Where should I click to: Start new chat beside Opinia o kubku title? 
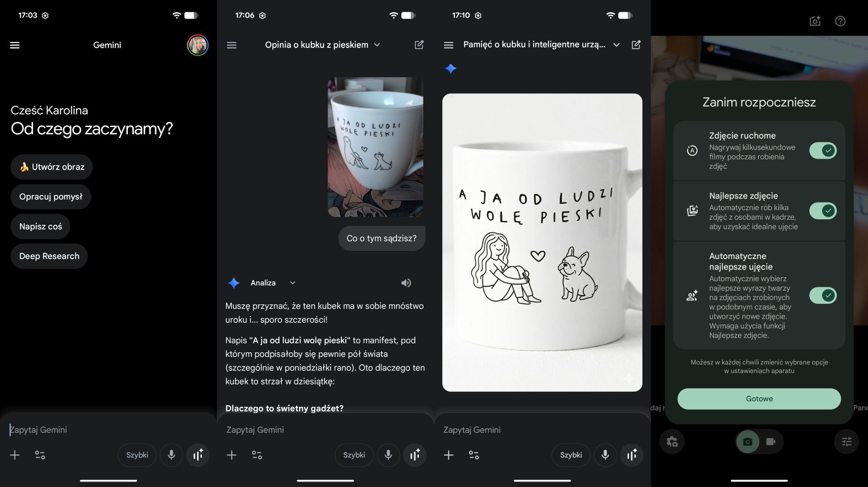(x=419, y=45)
